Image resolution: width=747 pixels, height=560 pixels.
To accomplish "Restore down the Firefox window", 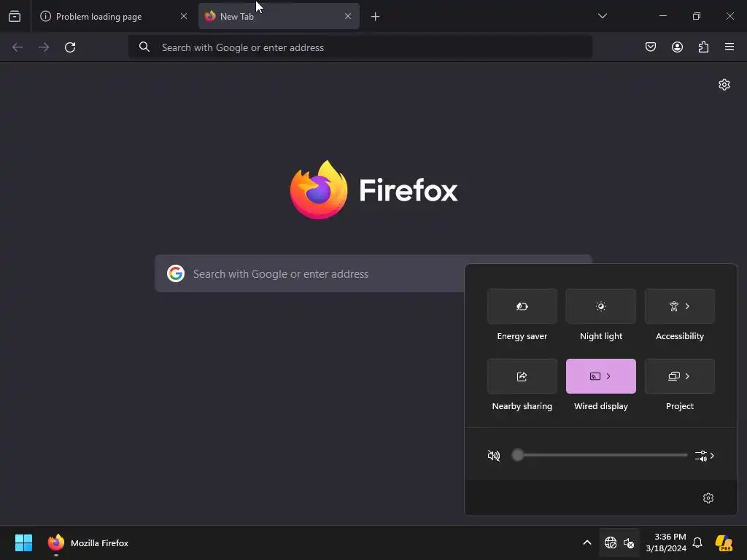I will point(697,16).
